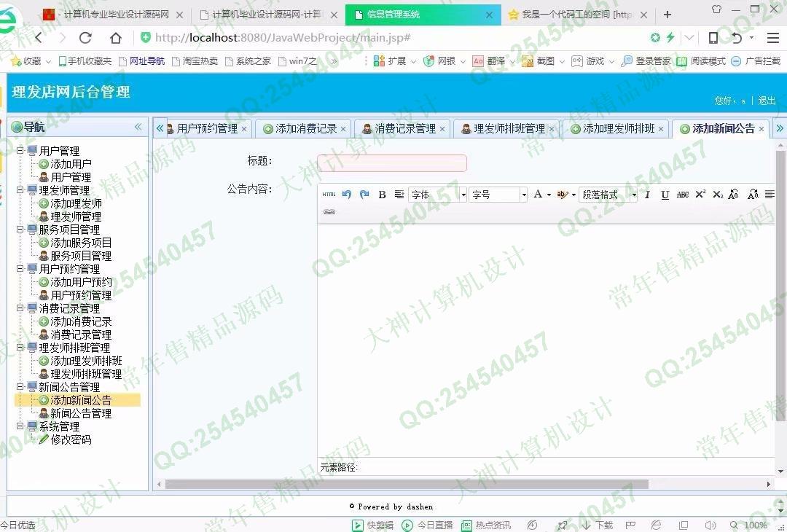Collapse the 新闻公告管理 tree node

click(x=20, y=387)
